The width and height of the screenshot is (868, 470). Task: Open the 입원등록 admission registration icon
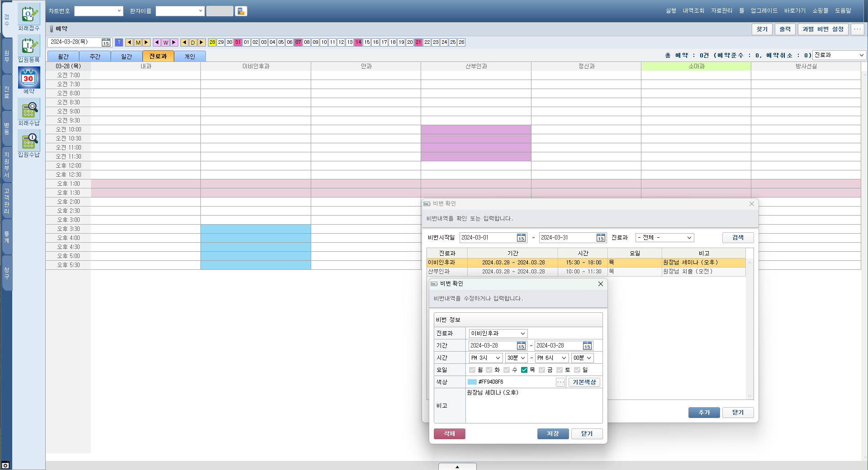click(29, 47)
